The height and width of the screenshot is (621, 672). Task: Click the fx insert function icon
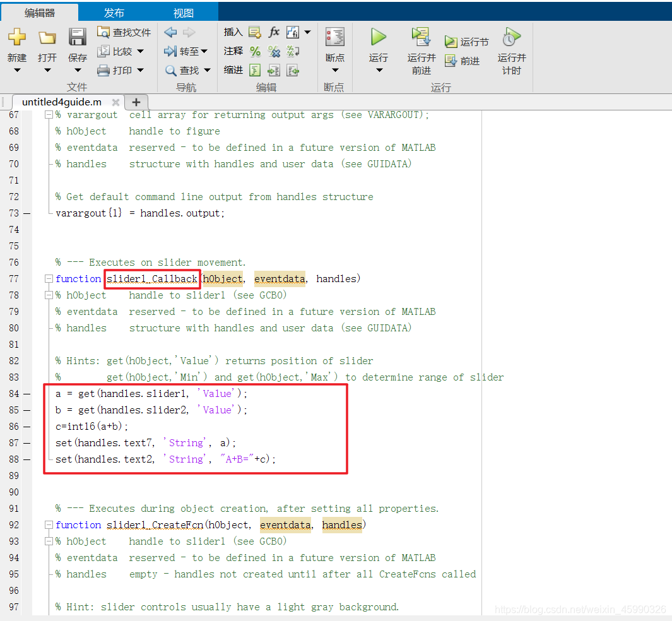coord(274,32)
